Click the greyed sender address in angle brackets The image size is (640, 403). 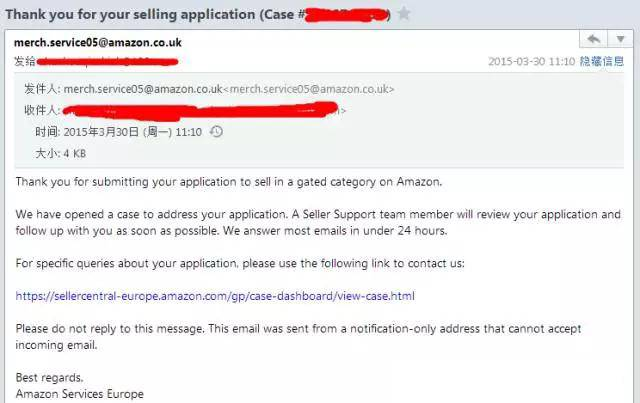309,89
